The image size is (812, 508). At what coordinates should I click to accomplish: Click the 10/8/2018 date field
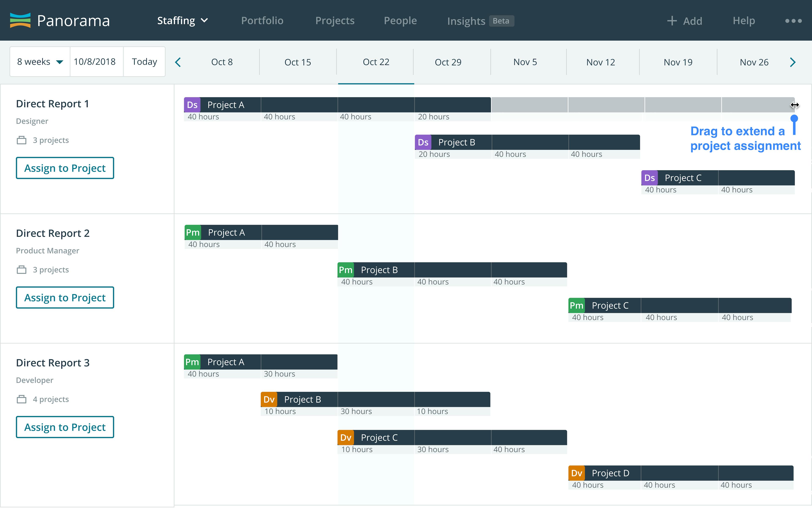(x=97, y=62)
